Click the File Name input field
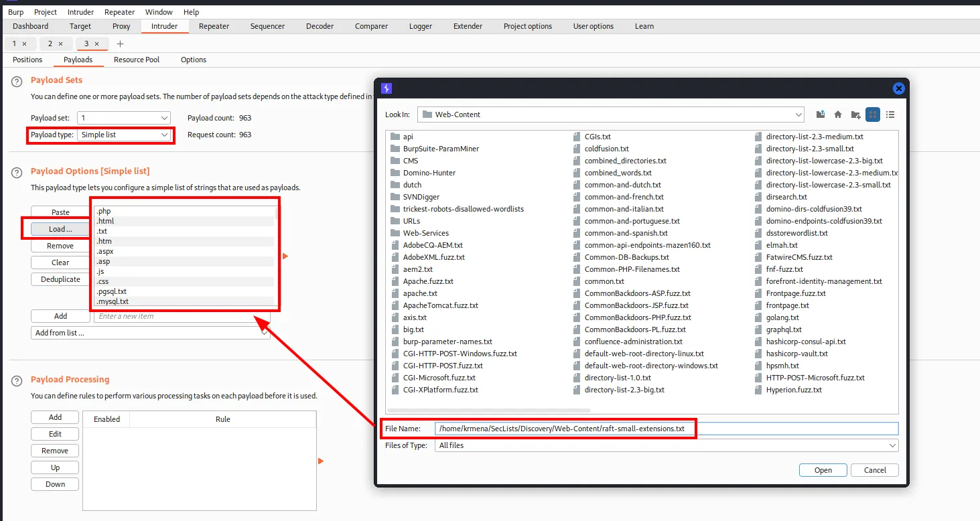This screenshot has height=521, width=980. pyautogui.click(x=666, y=429)
